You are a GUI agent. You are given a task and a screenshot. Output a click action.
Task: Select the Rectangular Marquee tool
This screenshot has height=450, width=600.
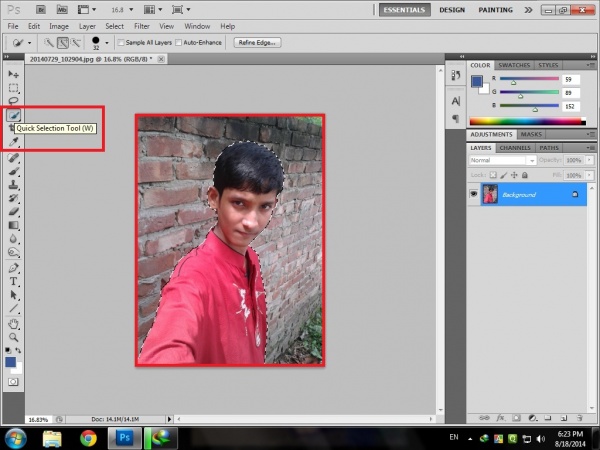(14, 88)
